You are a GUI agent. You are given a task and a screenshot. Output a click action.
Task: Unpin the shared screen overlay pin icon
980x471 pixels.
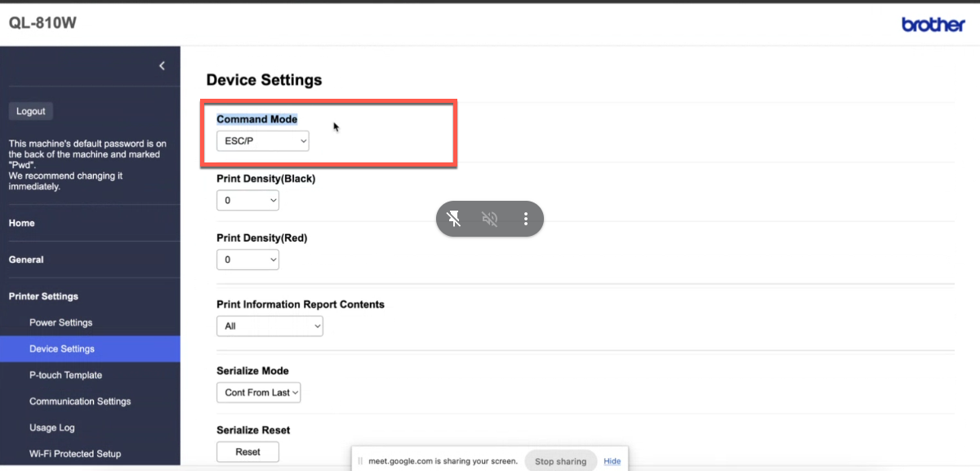click(x=454, y=219)
